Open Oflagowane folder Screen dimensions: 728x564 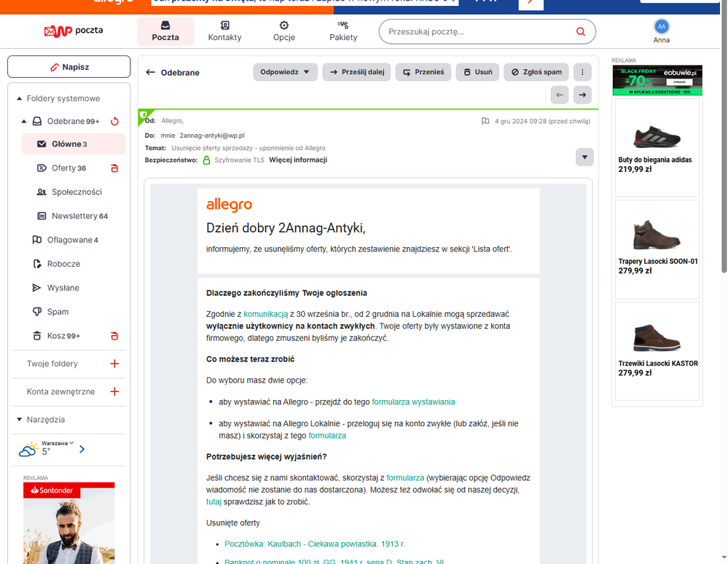click(x=72, y=240)
